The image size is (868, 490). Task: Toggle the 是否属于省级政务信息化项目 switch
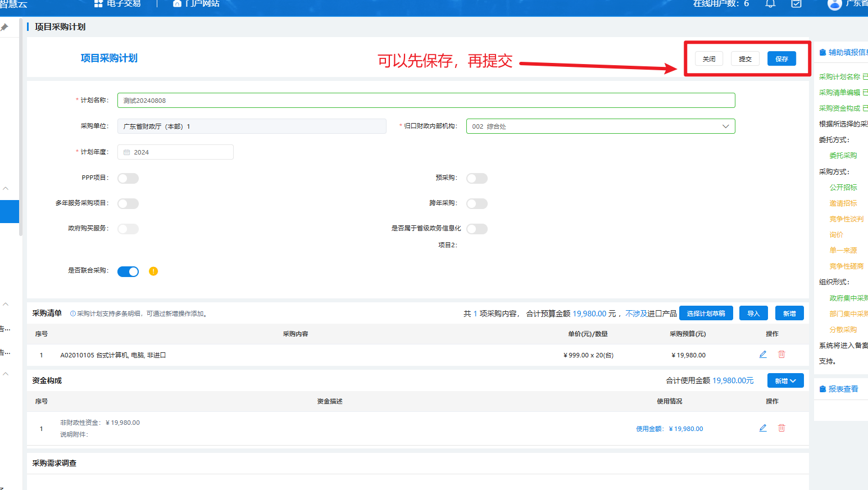477,229
